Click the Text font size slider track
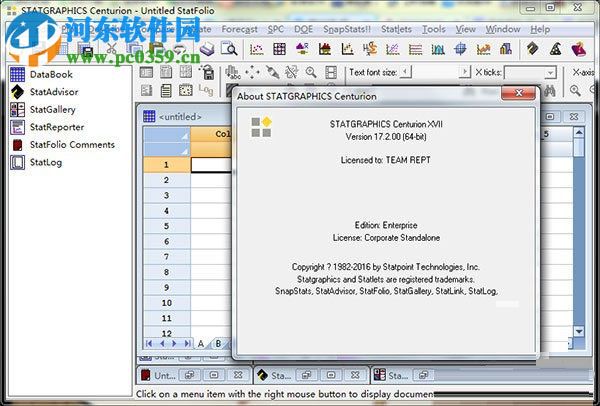 (x=435, y=72)
